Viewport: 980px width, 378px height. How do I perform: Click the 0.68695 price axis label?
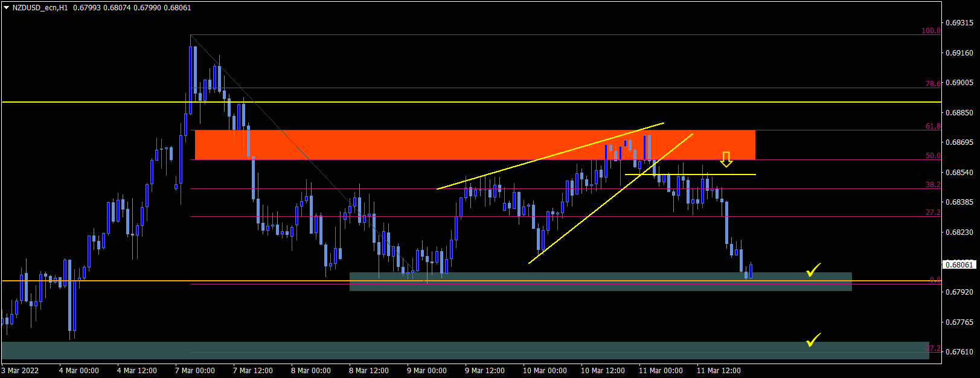point(959,143)
